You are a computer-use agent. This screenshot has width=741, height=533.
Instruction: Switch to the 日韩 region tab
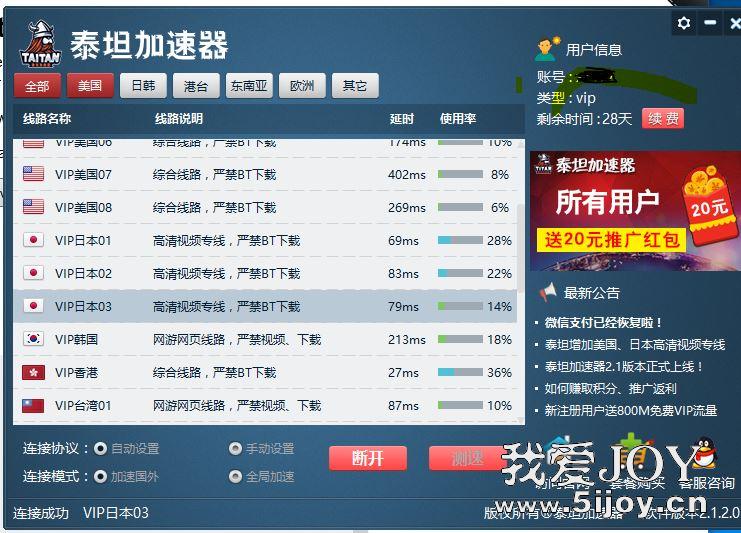(x=143, y=86)
